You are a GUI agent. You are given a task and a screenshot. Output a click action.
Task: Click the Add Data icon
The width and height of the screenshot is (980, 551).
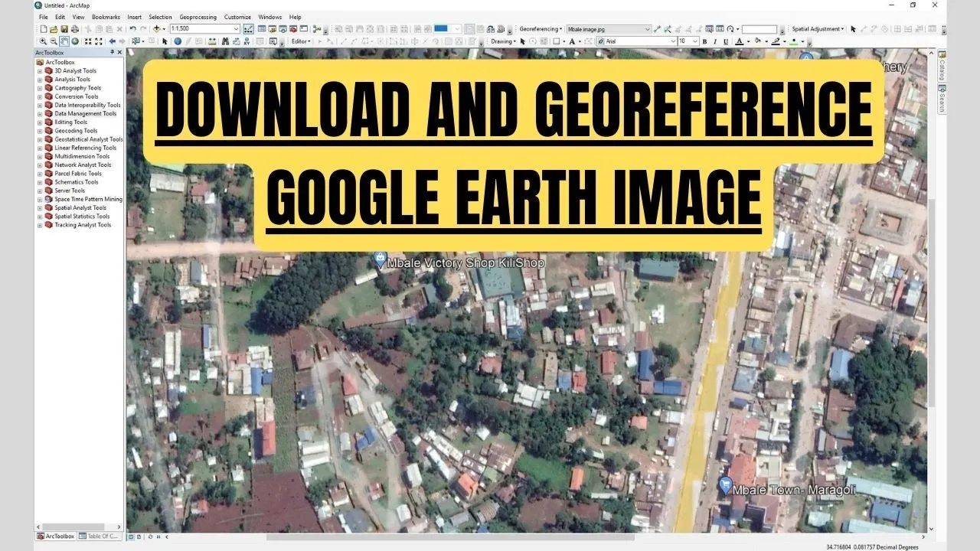156,29
